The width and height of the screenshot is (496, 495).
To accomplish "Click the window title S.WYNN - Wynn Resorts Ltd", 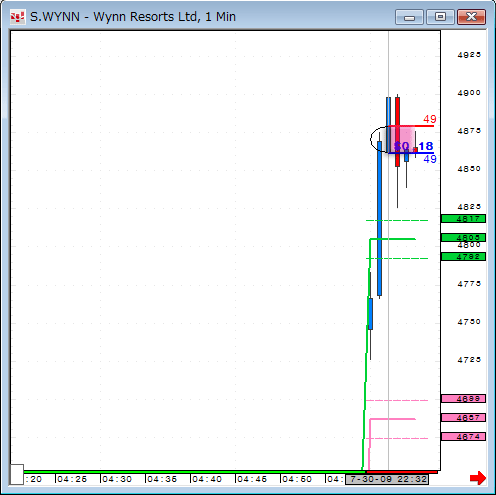I will [x=133, y=17].
